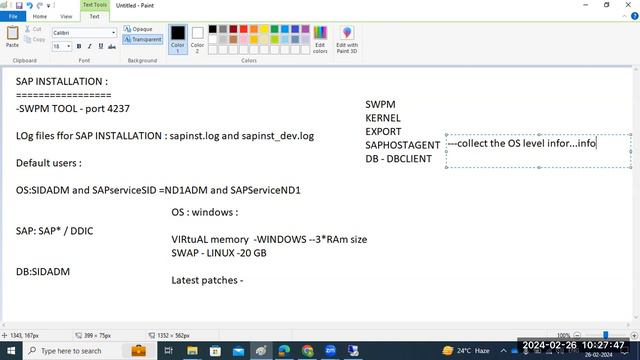
Task: Toggle Strikethrough formatting
Action: point(112,47)
